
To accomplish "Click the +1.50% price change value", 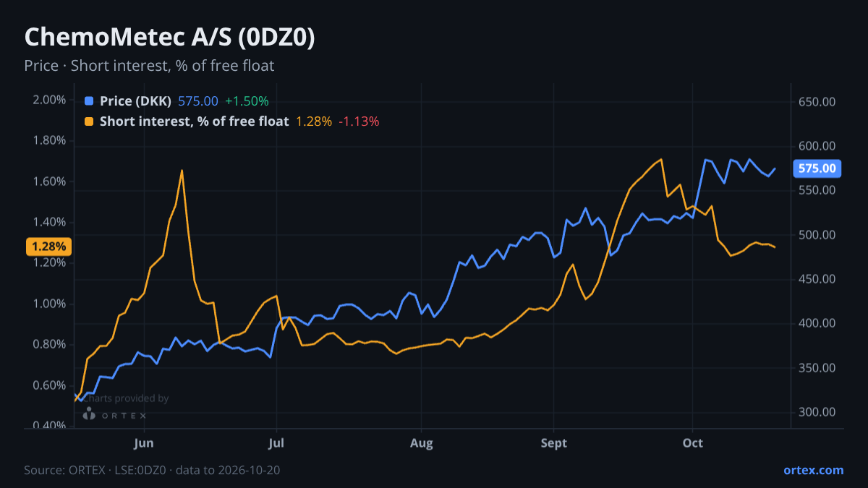I will click(x=247, y=101).
